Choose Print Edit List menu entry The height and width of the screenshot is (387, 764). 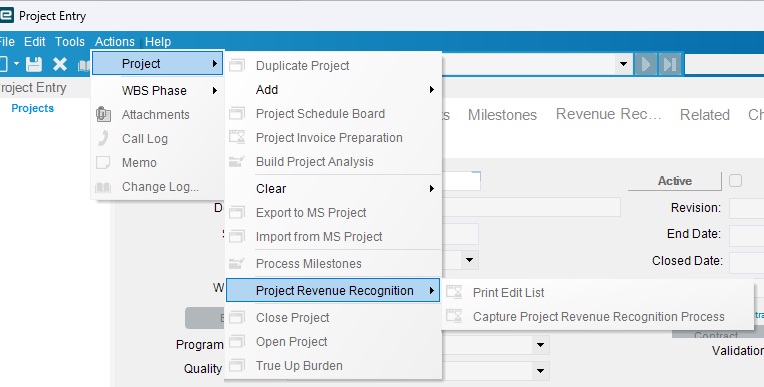pos(598,292)
